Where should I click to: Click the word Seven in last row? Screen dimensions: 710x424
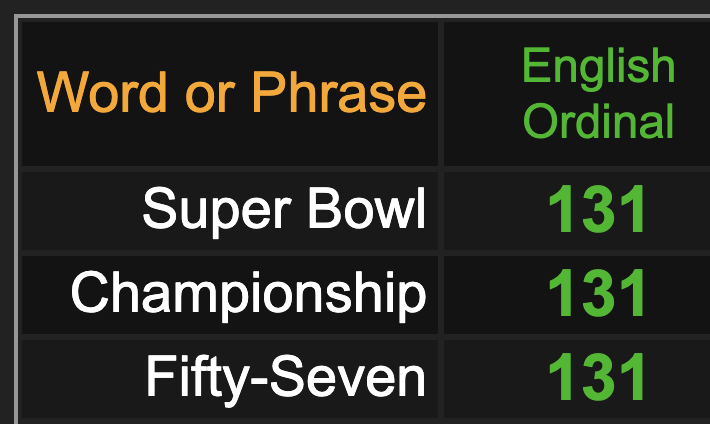[349, 376]
